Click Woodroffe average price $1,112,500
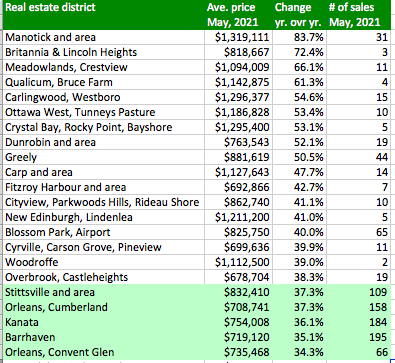Image resolution: width=395 pixels, height=363 pixels. click(238, 262)
